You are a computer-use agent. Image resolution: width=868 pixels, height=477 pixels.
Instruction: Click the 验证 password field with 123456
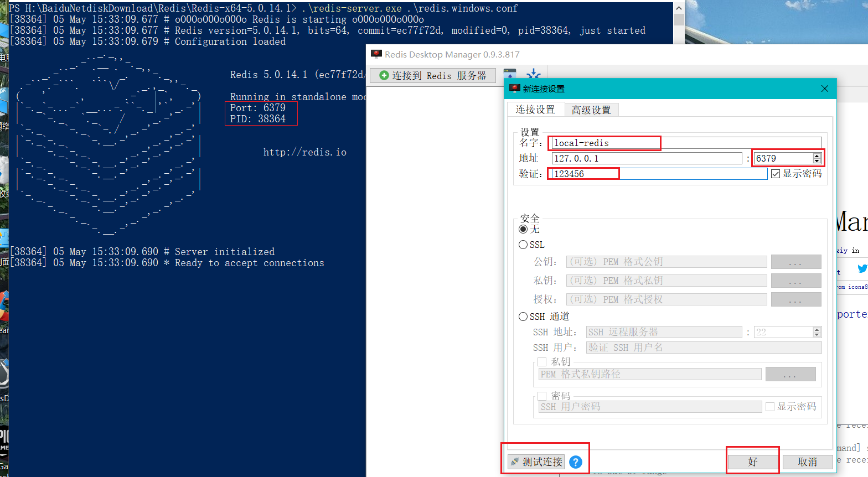(x=659, y=174)
